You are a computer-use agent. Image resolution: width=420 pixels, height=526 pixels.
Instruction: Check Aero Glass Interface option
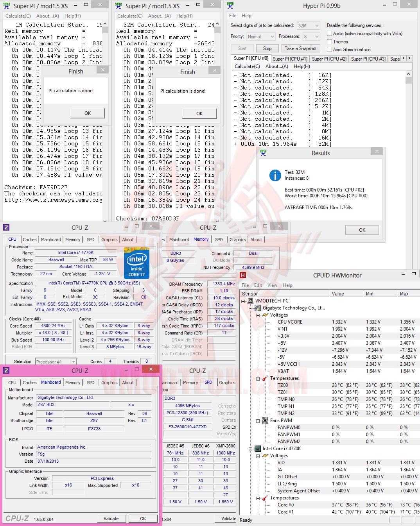[330, 50]
